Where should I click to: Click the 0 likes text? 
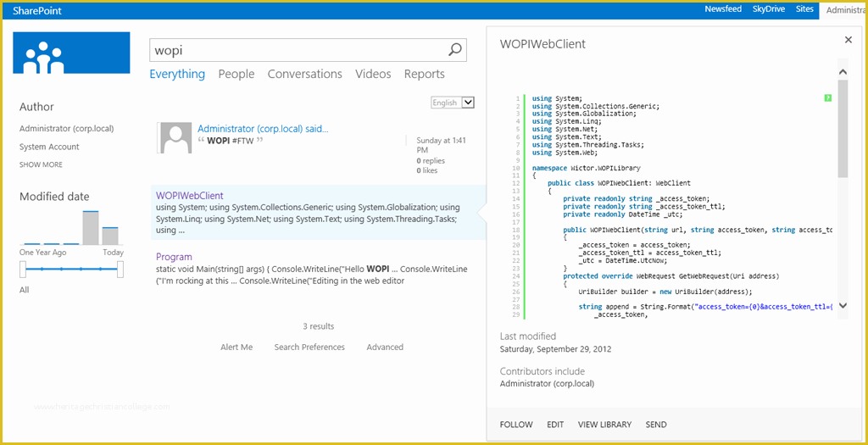427,170
